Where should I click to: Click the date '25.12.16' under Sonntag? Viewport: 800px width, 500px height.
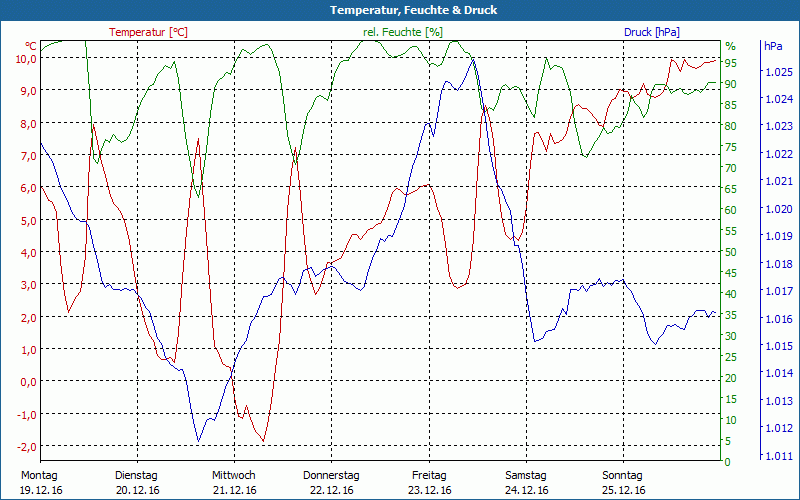point(623,490)
